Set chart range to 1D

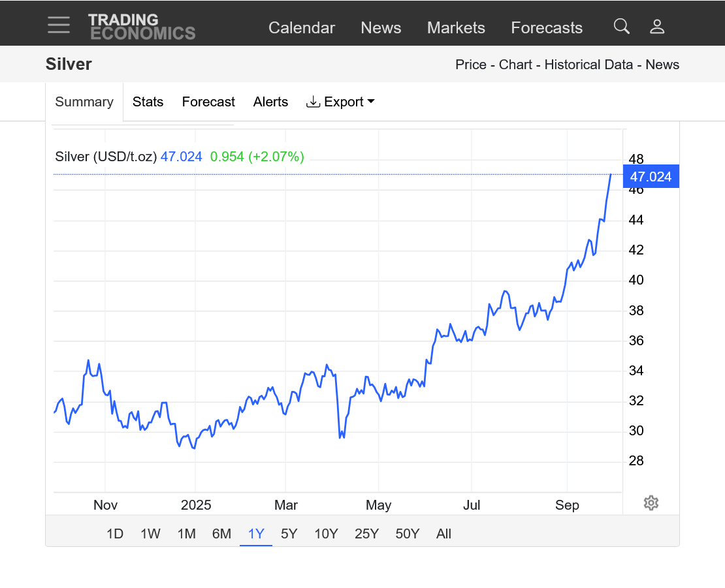pyautogui.click(x=115, y=534)
